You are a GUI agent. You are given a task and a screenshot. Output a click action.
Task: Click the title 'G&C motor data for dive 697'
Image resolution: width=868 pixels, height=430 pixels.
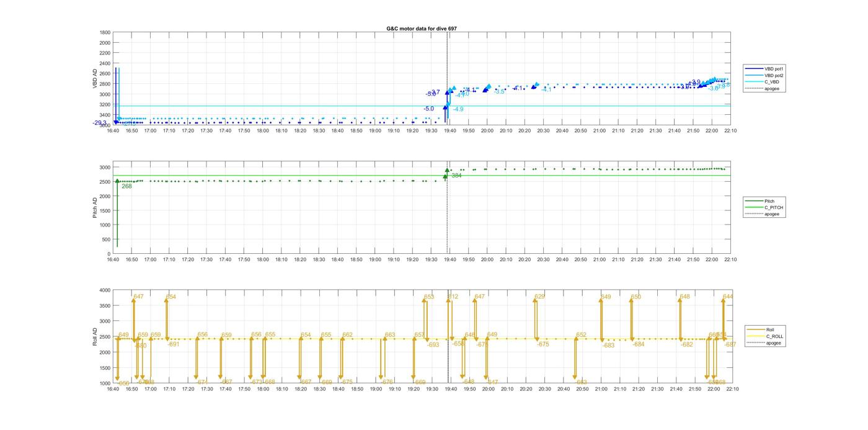pos(422,29)
